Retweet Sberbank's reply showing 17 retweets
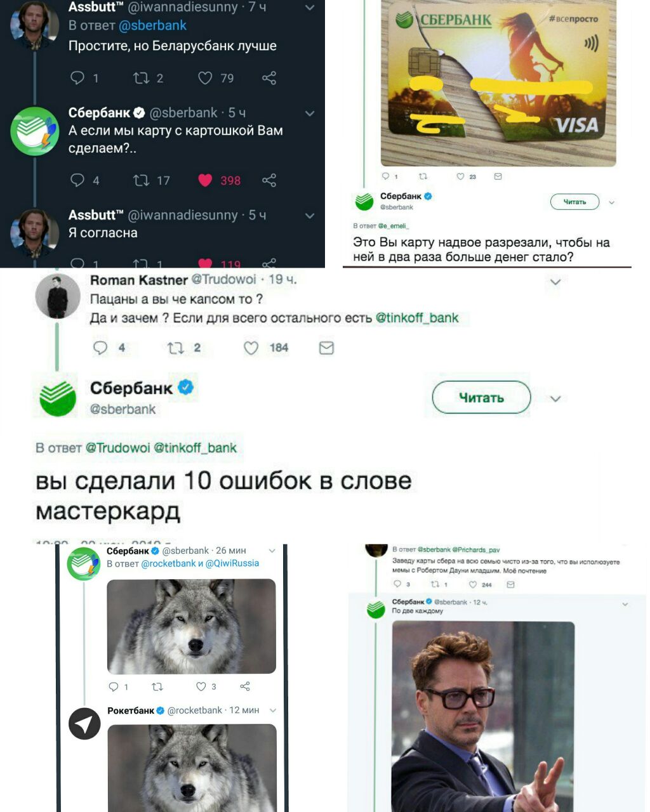650x812 pixels. pyautogui.click(x=141, y=180)
